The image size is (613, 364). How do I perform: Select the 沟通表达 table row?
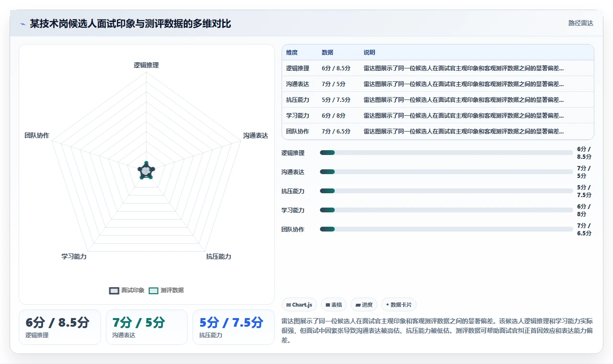tap(438, 84)
